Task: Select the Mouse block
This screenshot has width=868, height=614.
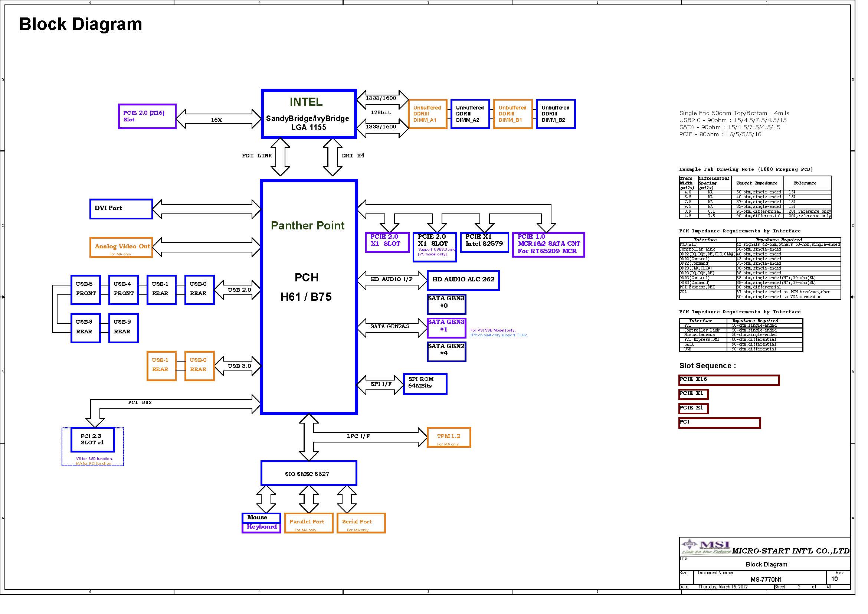Action: (261, 517)
